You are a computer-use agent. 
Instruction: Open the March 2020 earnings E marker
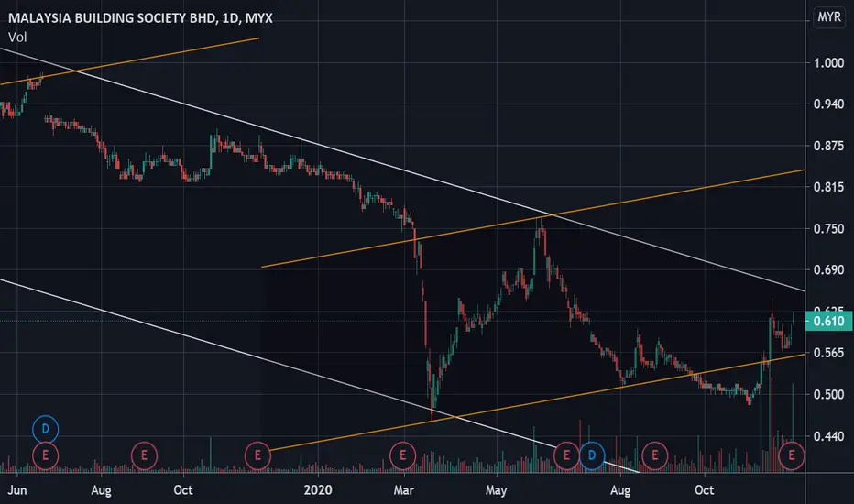[x=403, y=455]
